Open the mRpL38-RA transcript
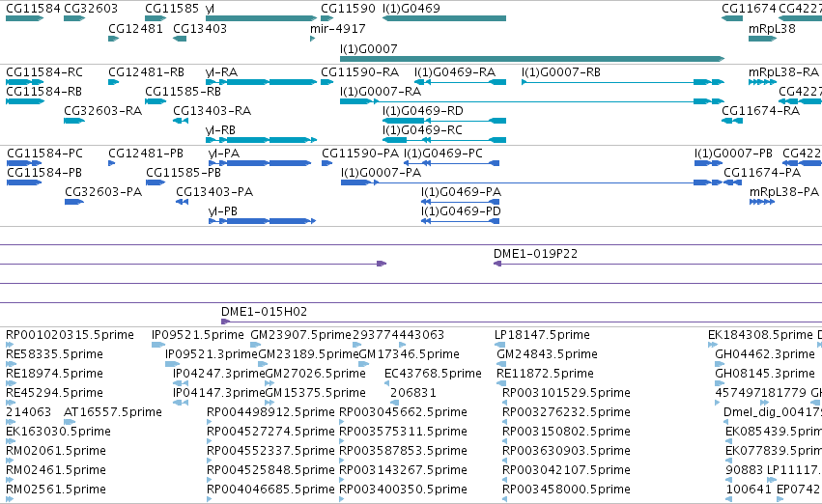 pos(762,82)
